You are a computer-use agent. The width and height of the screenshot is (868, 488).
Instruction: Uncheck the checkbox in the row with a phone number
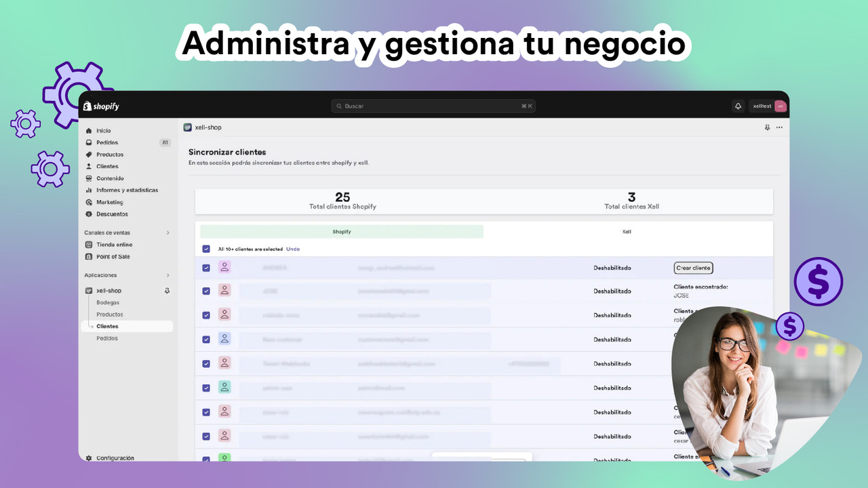coord(206,364)
